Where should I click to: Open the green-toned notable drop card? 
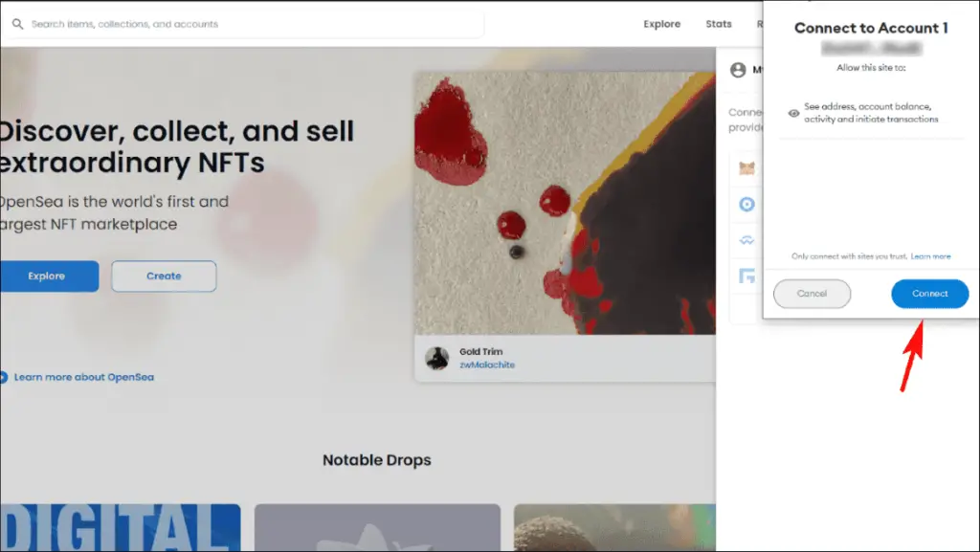coord(615,528)
